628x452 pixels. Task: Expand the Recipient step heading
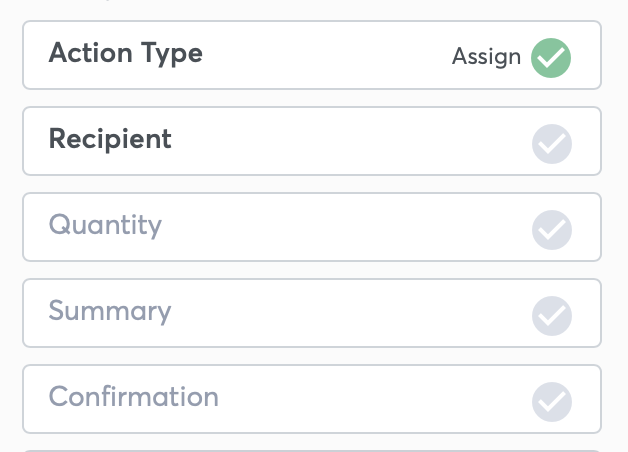[110, 139]
